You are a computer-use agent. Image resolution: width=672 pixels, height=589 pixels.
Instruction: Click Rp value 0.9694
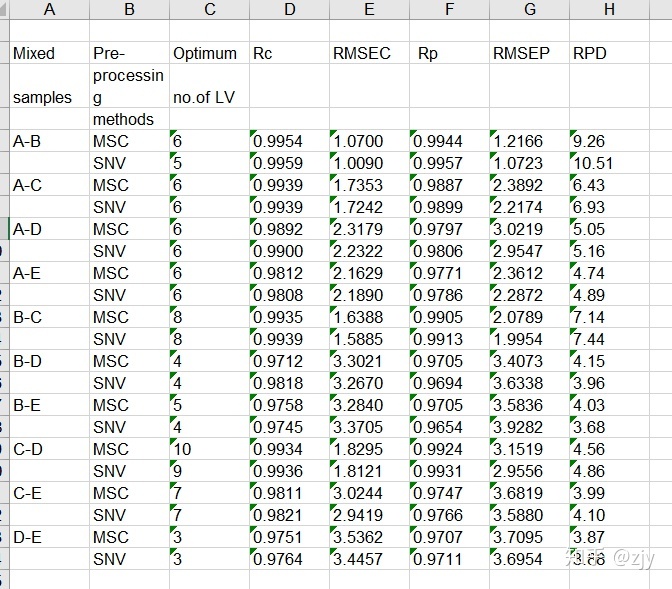(x=450, y=383)
